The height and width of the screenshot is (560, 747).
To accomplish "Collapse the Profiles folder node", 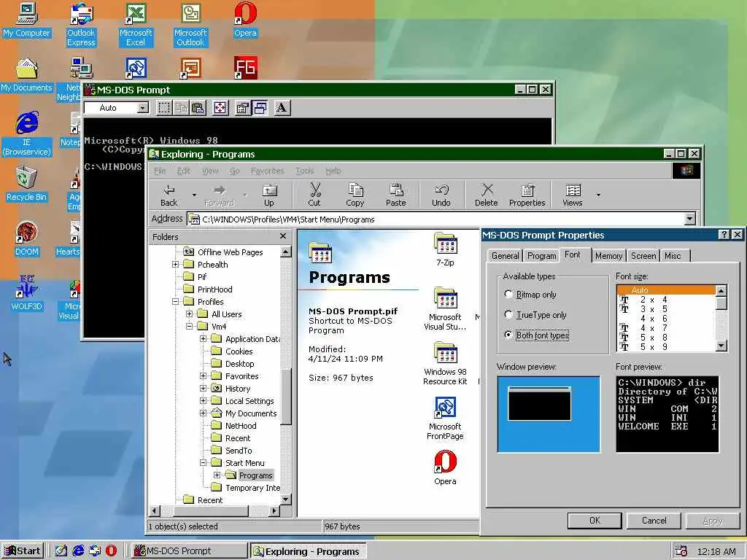I will 175,301.
